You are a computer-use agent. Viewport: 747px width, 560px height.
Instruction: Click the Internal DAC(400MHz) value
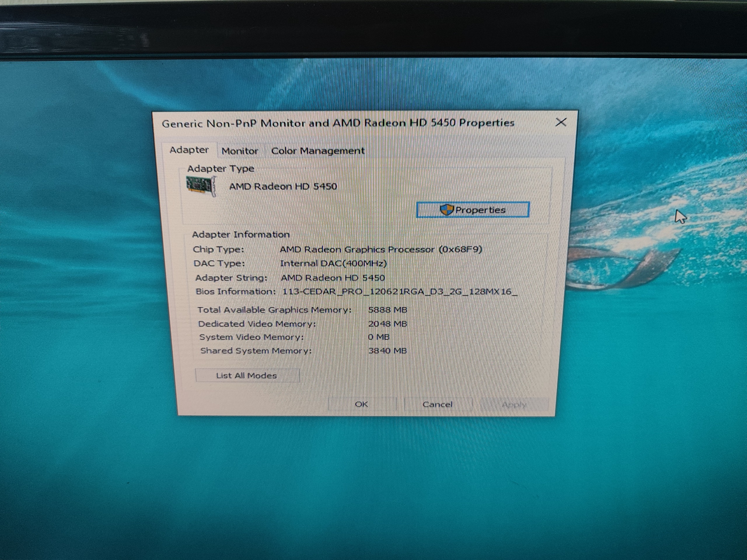[333, 263]
